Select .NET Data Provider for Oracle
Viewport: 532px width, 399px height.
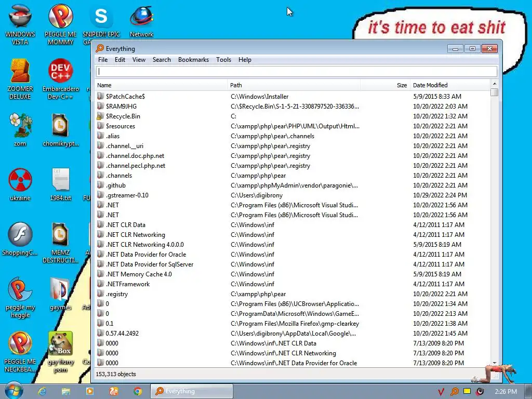(292, 254)
